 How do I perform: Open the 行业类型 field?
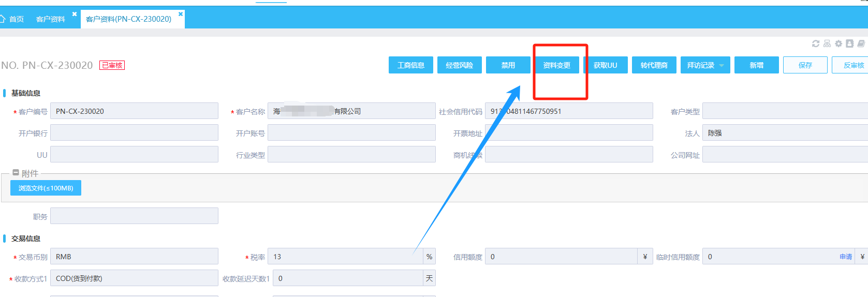coord(351,155)
